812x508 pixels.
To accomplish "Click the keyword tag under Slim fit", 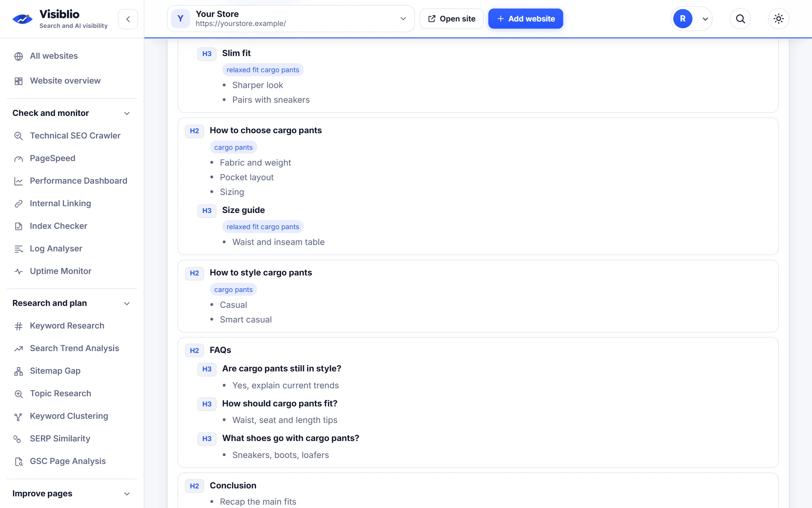I will [263, 70].
